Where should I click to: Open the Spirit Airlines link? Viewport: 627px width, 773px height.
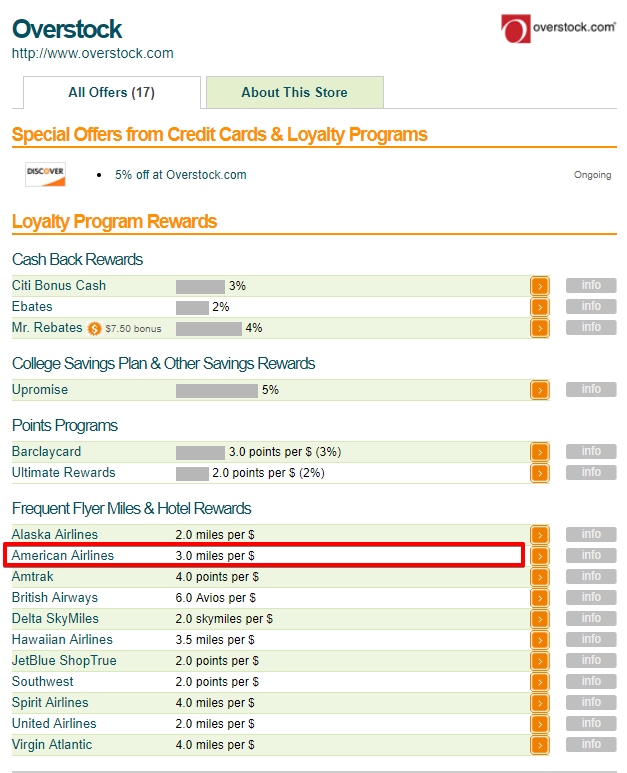pyautogui.click(x=50, y=703)
